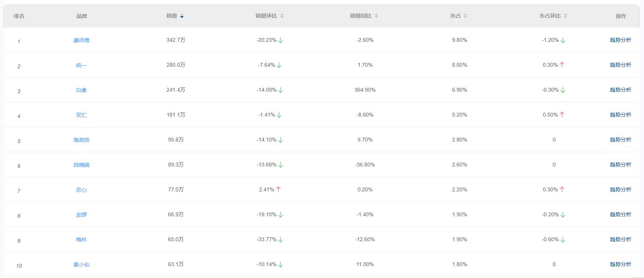The image size is (644, 278).
Task: Click green down arrow beside -20.23%
Action: tap(281, 40)
